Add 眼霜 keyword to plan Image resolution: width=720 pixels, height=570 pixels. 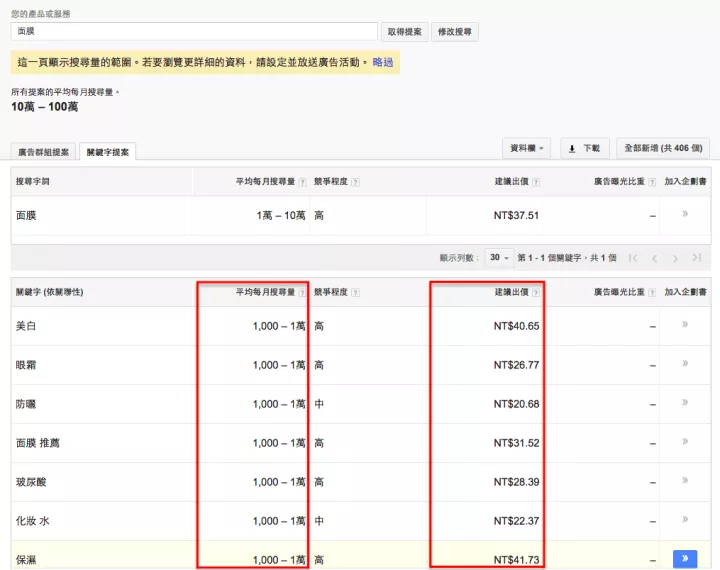(685, 364)
